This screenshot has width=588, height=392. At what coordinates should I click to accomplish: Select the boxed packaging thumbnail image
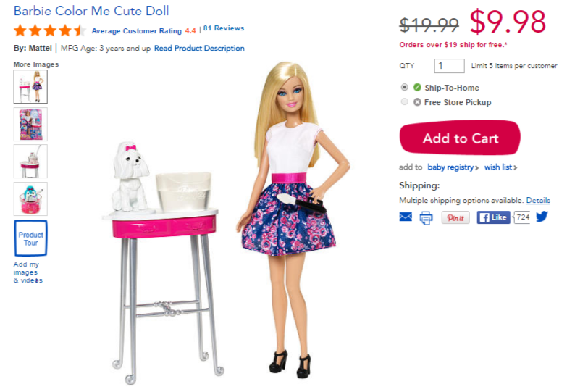pyautogui.click(x=30, y=124)
